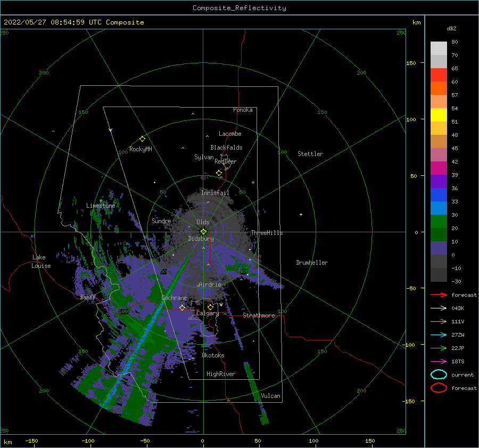Click the cyan 27ZW arrow icon
479x448 pixels.
click(x=439, y=335)
